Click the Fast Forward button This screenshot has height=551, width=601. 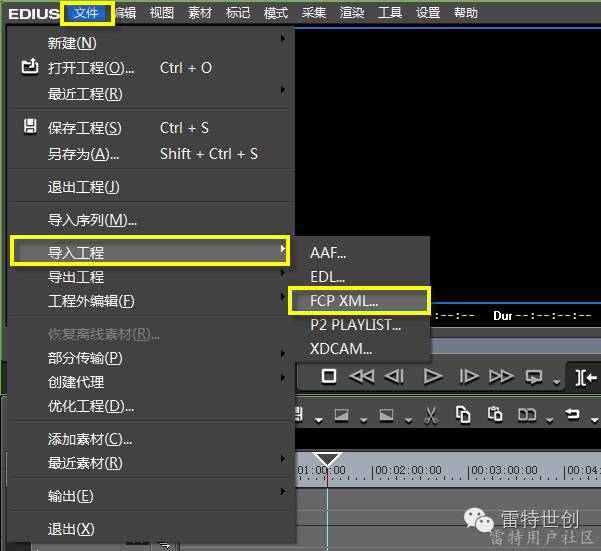click(501, 376)
